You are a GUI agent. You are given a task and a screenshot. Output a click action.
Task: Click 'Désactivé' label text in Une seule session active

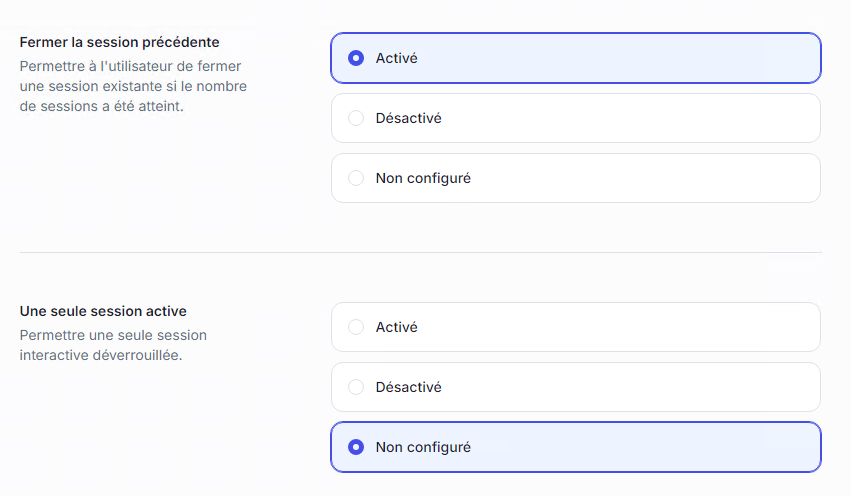pos(408,387)
